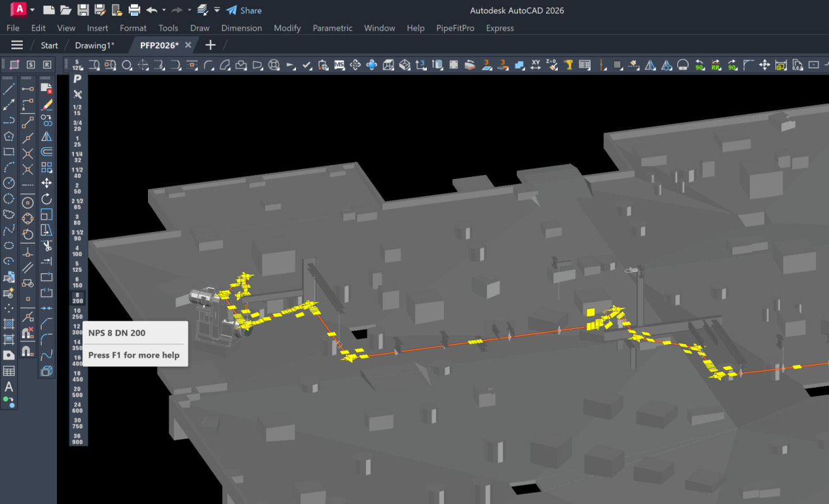Viewport: 829px width, 504px height.
Task: Click the Plot (printer) icon
Action: pos(134,10)
